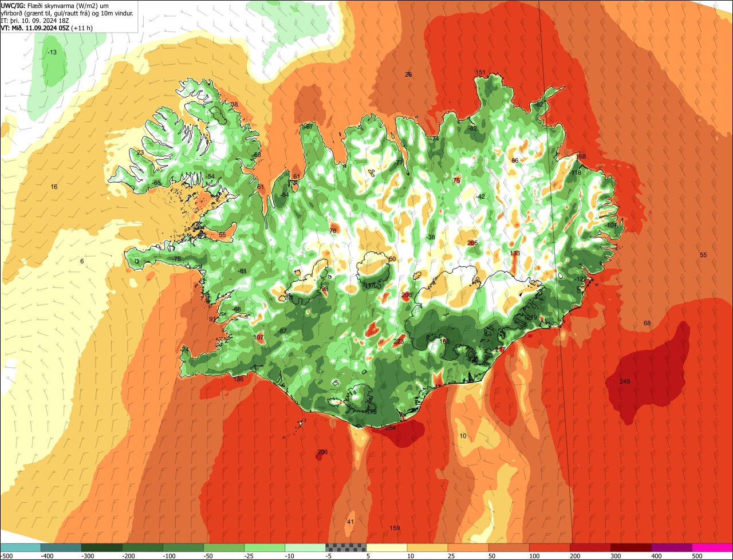The height and width of the screenshot is (560, 733).
Task: Select the '223' value in south-central Iceland
Action: pos(399,341)
